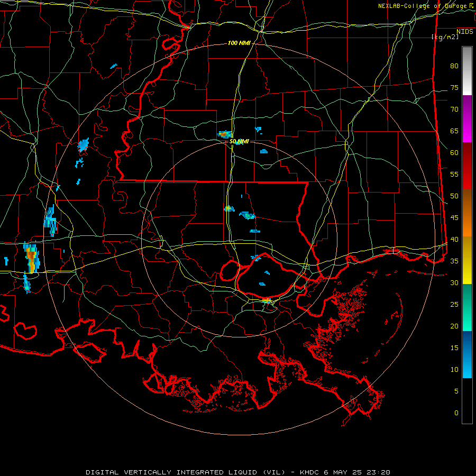Select the 50 legend value

454,196
